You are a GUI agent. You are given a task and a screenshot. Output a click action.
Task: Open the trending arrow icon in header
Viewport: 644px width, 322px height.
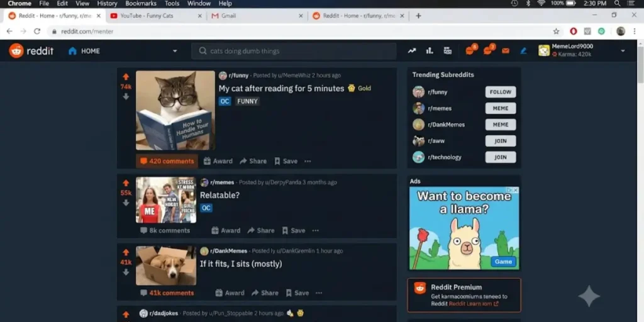[411, 51]
